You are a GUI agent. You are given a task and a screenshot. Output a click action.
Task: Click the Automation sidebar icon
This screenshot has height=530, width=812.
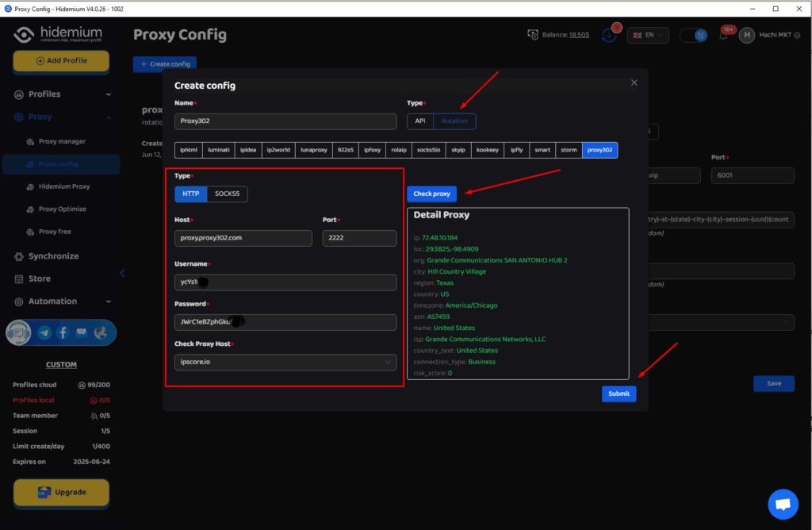pos(19,301)
